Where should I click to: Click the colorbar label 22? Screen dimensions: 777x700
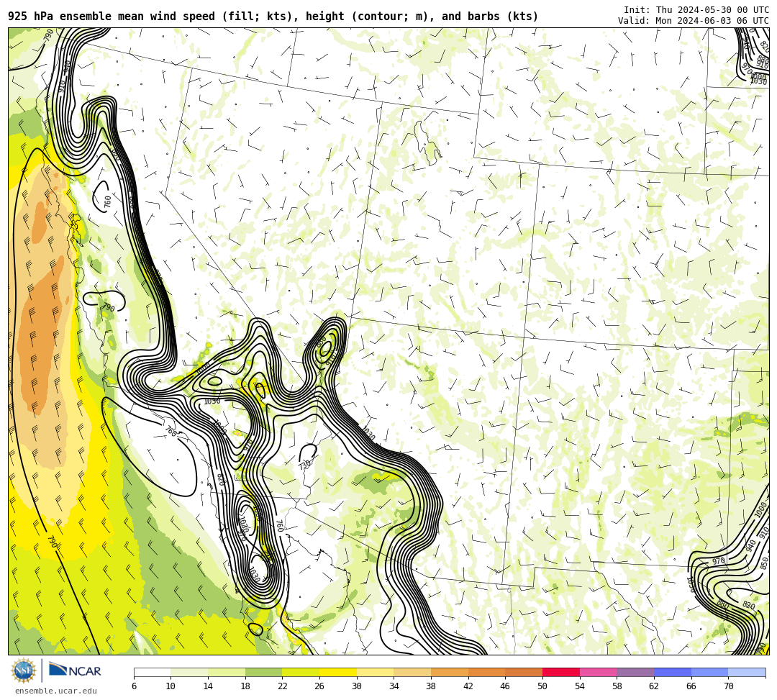pyautogui.click(x=282, y=686)
